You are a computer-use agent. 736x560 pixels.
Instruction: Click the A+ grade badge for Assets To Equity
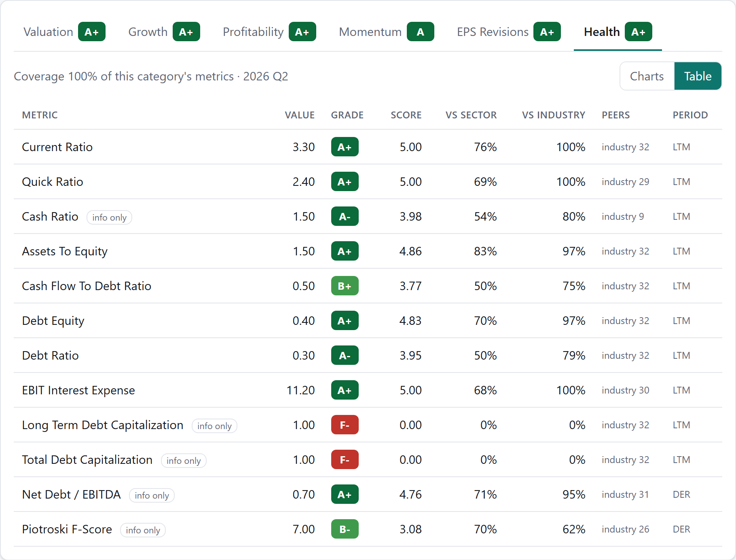click(x=345, y=251)
